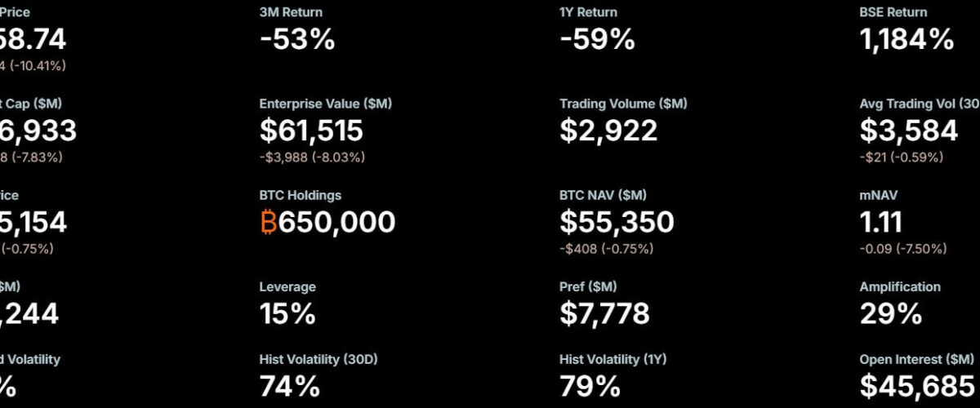This screenshot has width=980, height=408.
Task: Select the Amplification 29% metric
Action: coord(891,313)
